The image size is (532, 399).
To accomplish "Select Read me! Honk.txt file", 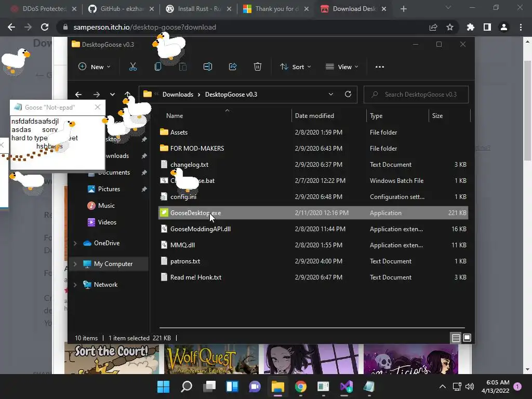I will pos(313,277).
